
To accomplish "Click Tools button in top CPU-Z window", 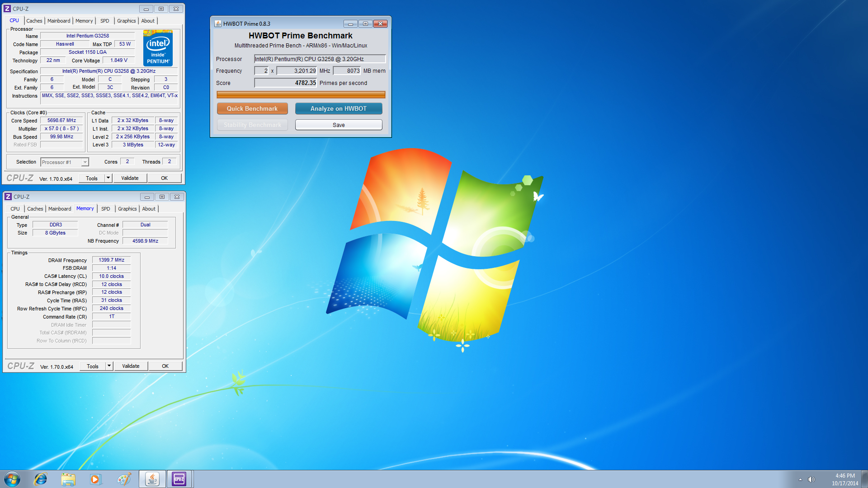I will click(x=92, y=178).
